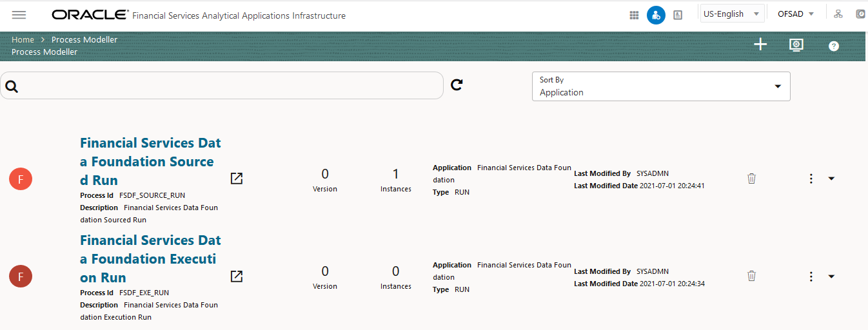Open the applications grid icon

(634, 15)
